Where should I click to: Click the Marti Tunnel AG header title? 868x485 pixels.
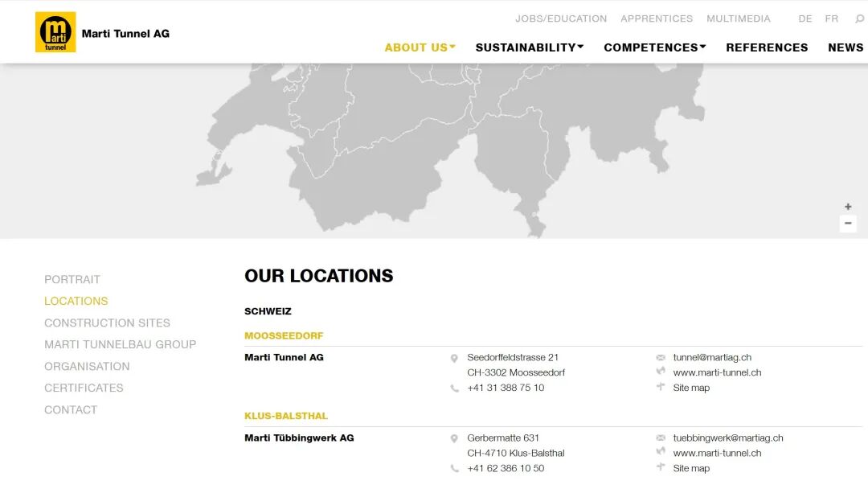(125, 34)
